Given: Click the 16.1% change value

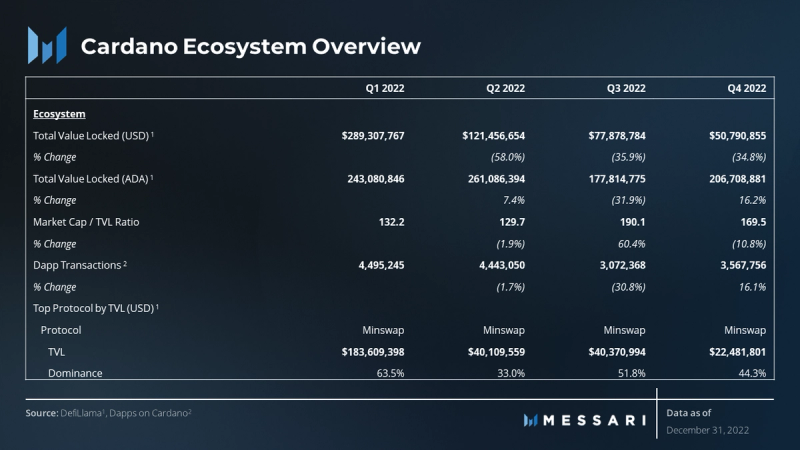Looking at the screenshot, I should pyautogui.click(x=753, y=287).
